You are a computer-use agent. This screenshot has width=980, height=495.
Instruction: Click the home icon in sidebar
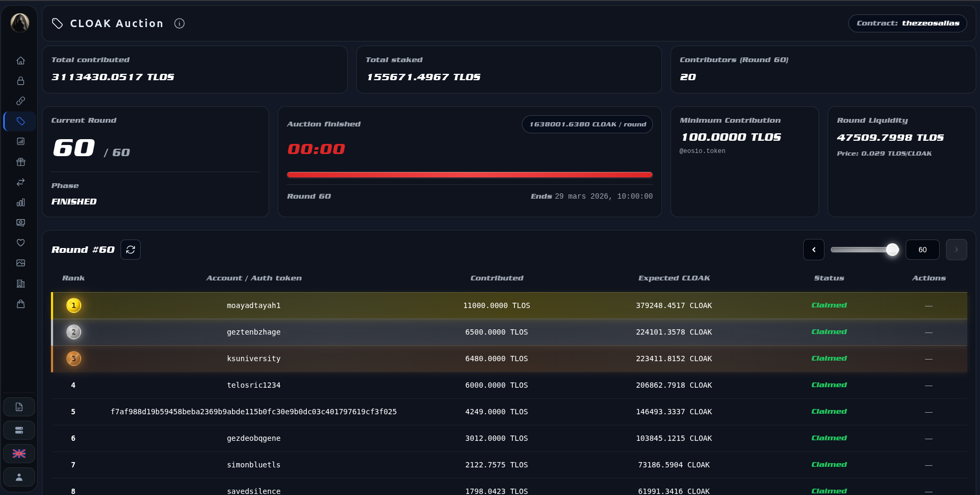click(x=21, y=61)
